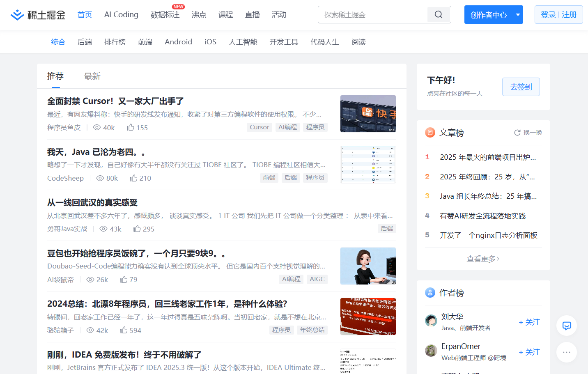Follow author ErpanOmer
This screenshot has height=374, width=588.
[x=529, y=352]
